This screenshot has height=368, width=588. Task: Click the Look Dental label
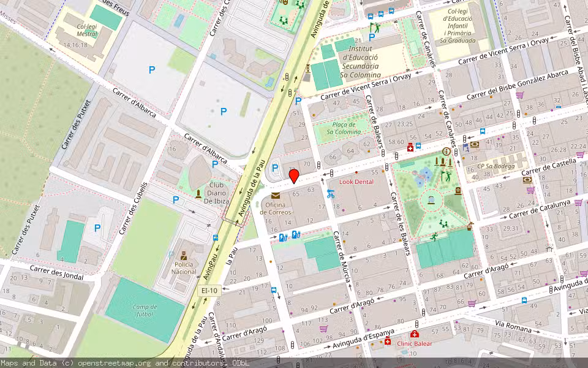point(356,182)
